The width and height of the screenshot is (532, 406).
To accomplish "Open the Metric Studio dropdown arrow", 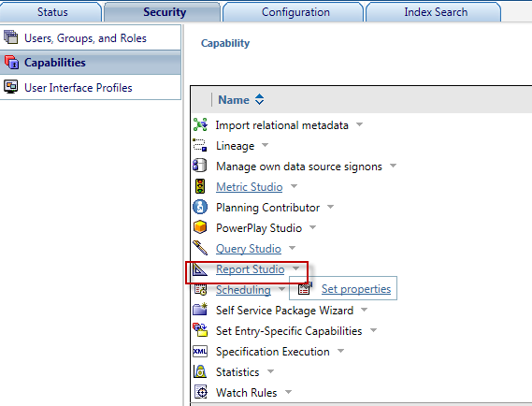I will point(294,186).
